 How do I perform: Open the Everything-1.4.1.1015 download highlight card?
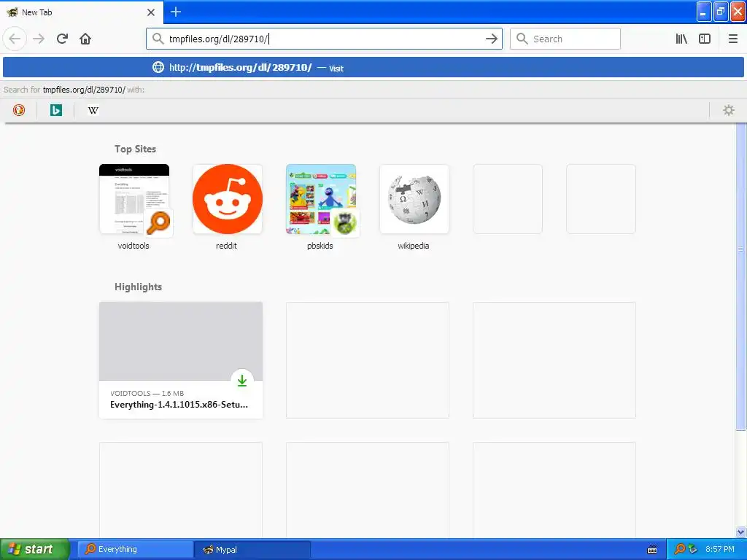[181, 360]
